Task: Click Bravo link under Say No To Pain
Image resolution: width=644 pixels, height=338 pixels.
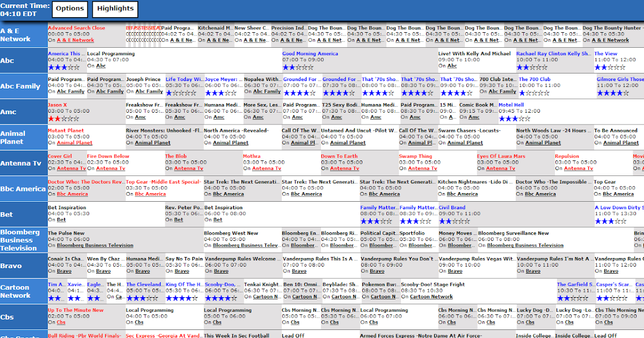Action: (x=181, y=271)
